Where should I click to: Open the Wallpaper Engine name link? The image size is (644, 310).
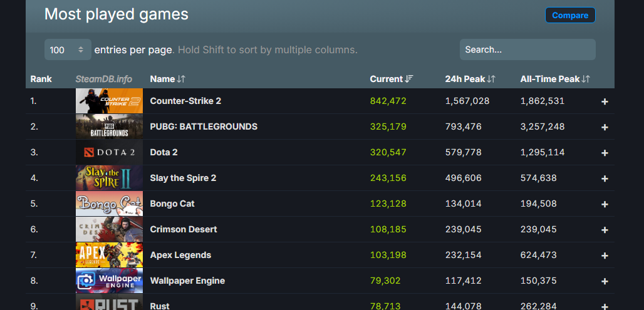188,281
